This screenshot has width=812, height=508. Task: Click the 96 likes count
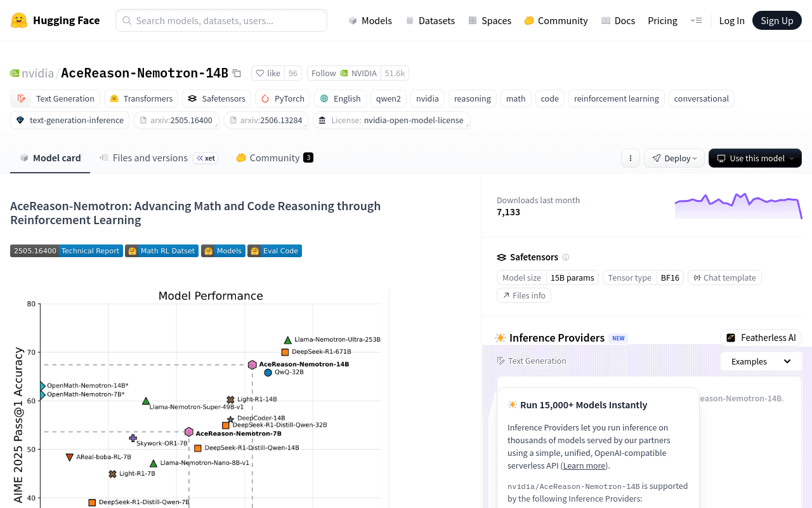(293, 73)
